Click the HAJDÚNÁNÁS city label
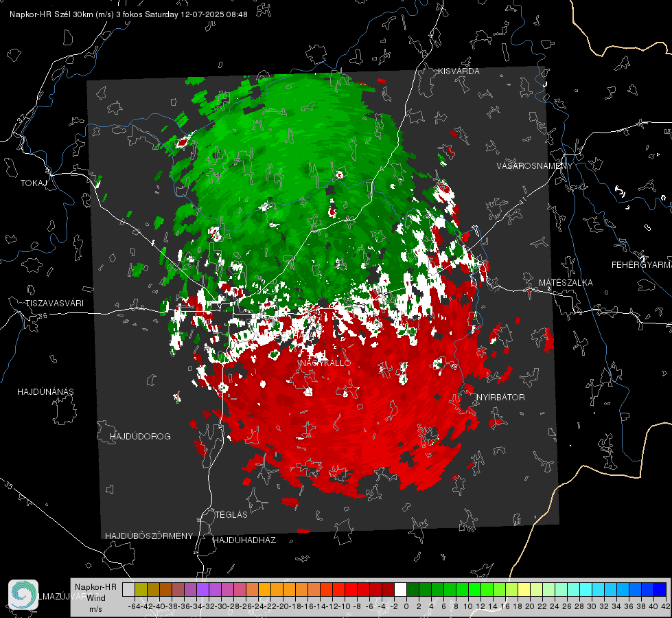 (45, 392)
